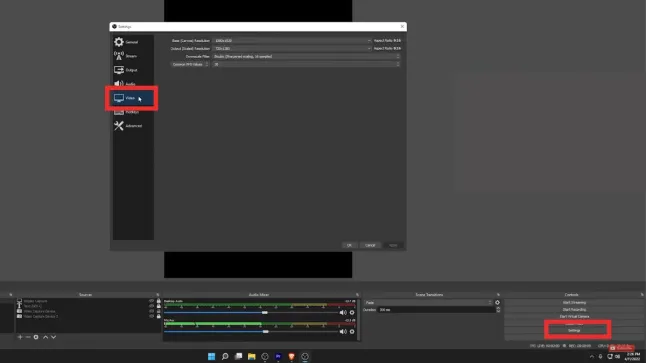The image size is (646, 363).
Task: Click the microphone tray icon
Action: (x=600, y=357)
